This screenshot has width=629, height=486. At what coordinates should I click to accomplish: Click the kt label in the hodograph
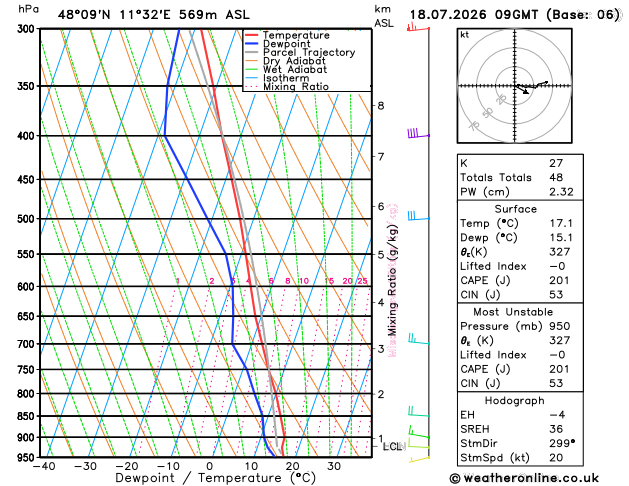(465, 35)
